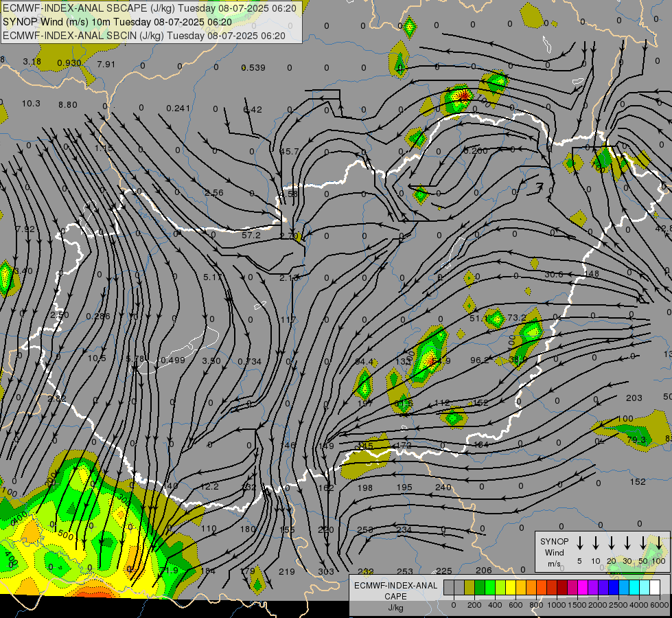Select the pure yellow CAPE legend swatch

point(511,587)
